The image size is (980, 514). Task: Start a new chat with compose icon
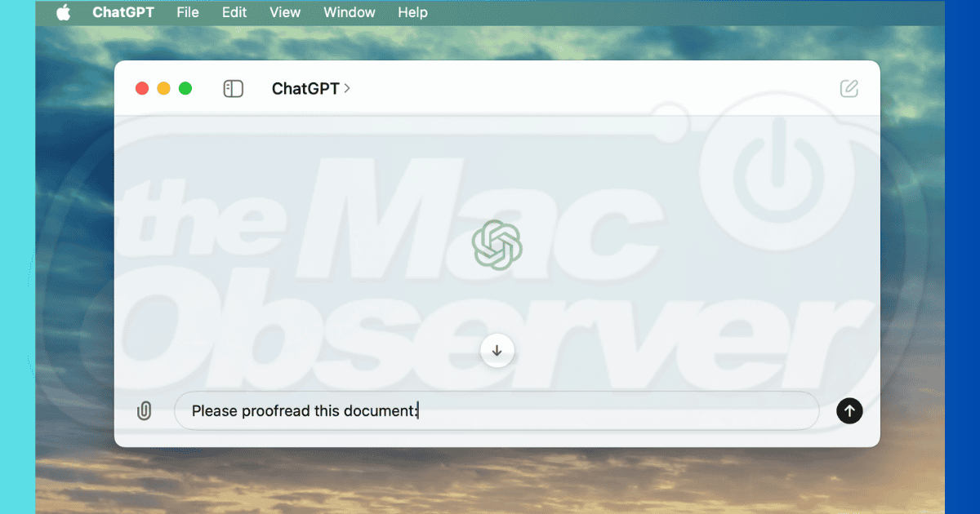pyautogui.click(x=849, y=89)
